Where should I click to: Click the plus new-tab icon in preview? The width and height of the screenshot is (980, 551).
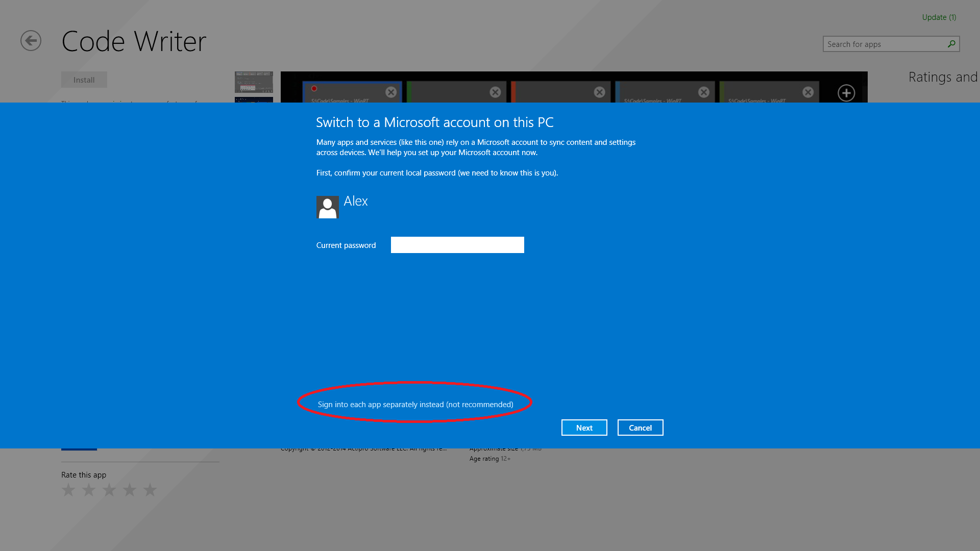[846, 93]
